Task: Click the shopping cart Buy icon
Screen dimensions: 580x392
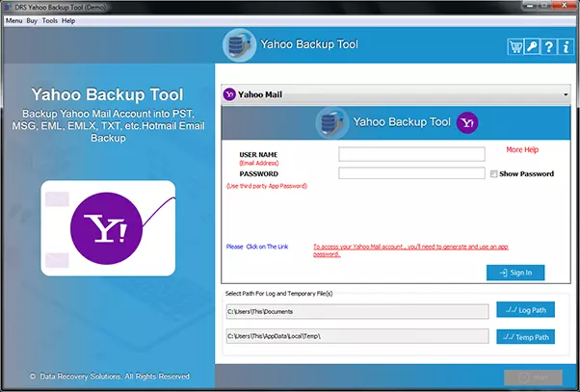Action: point(515,47)
